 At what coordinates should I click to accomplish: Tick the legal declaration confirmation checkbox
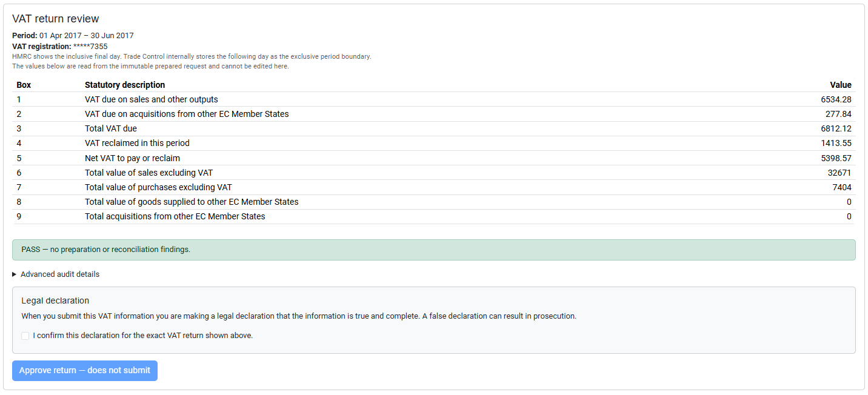pyautogui.click(x=25, y=336)
